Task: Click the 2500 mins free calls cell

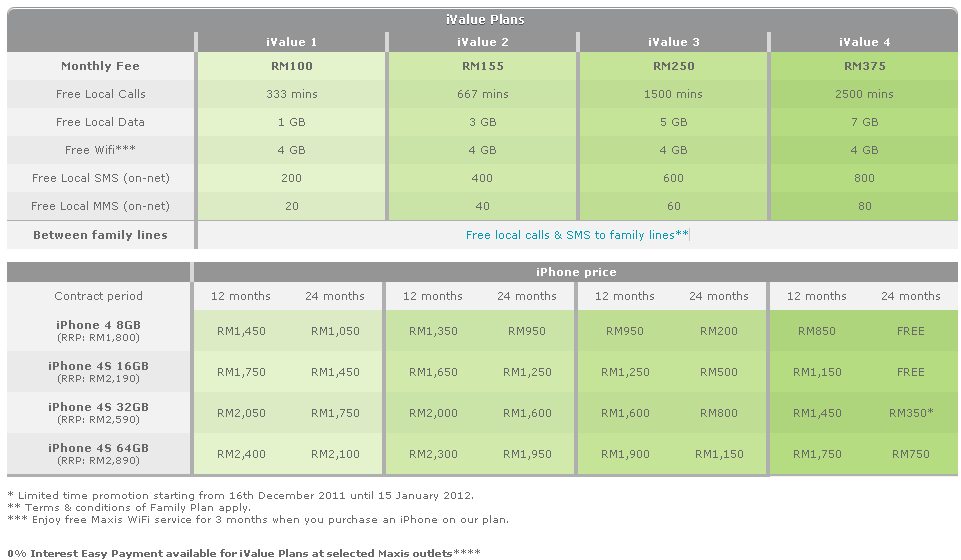Action: [865, 94]
